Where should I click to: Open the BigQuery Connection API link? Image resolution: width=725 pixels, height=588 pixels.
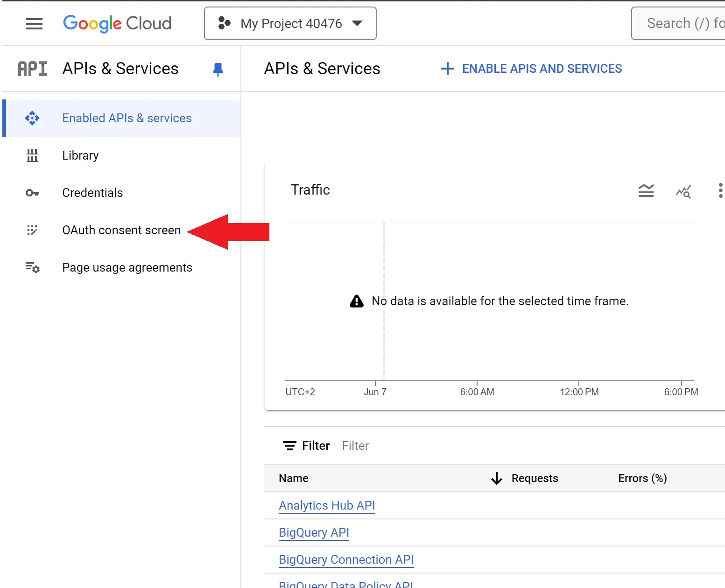click(x=346, y=560)
